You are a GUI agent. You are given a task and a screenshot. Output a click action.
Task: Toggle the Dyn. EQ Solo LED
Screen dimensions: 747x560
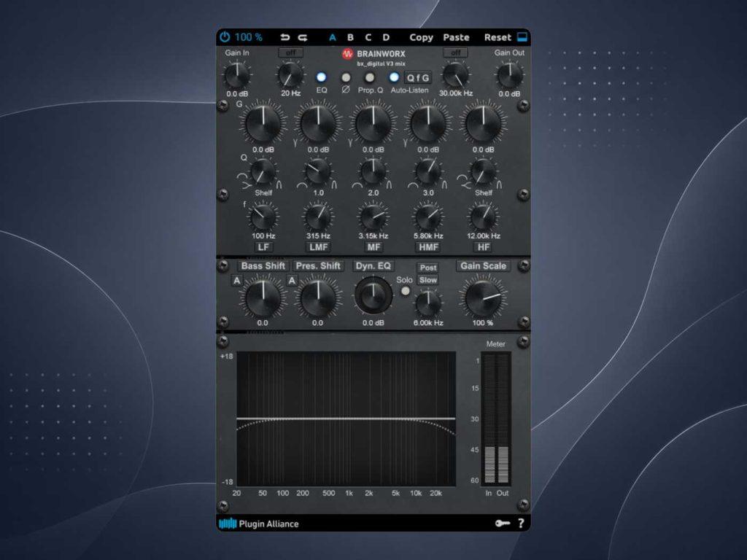tap(405, 291)
